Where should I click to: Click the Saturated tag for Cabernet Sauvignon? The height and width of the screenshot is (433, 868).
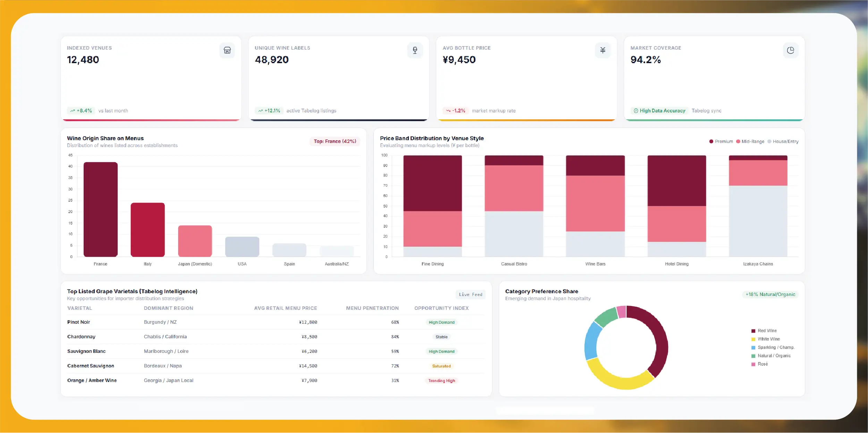[441, 366]
